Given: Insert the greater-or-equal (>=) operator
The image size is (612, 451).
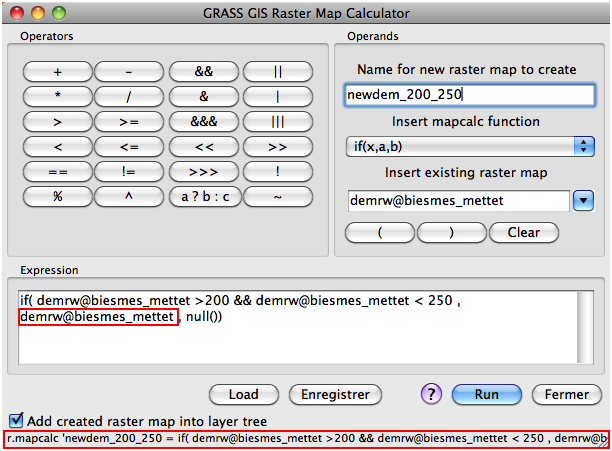Looking at the screenshot, I should (x=130, y=121).
